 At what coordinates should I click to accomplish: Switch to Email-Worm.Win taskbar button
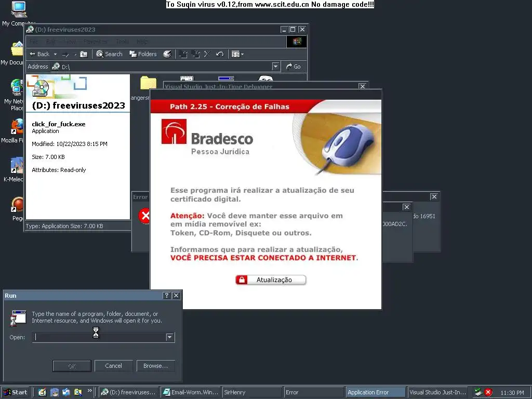tap(190, 392)
